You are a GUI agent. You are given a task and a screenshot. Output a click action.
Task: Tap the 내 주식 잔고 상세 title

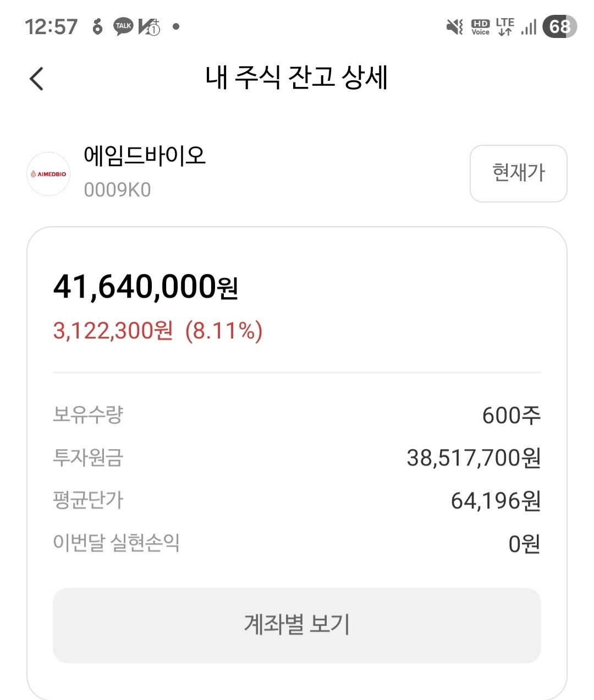point(296,78)
